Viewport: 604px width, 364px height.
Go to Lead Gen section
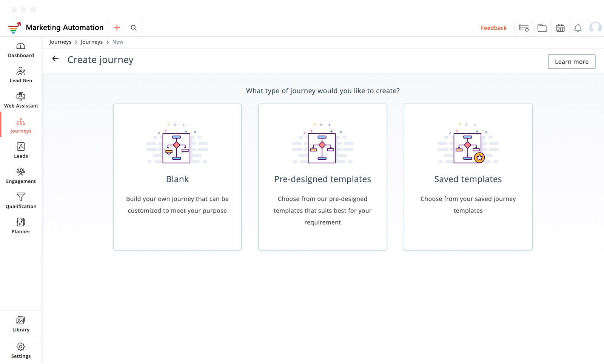[21, 75]
